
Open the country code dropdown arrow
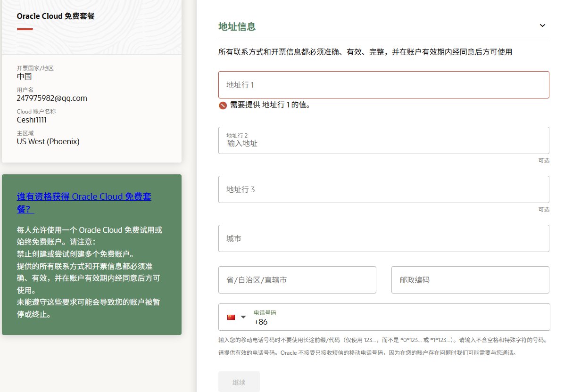click(x=243, y=317)
